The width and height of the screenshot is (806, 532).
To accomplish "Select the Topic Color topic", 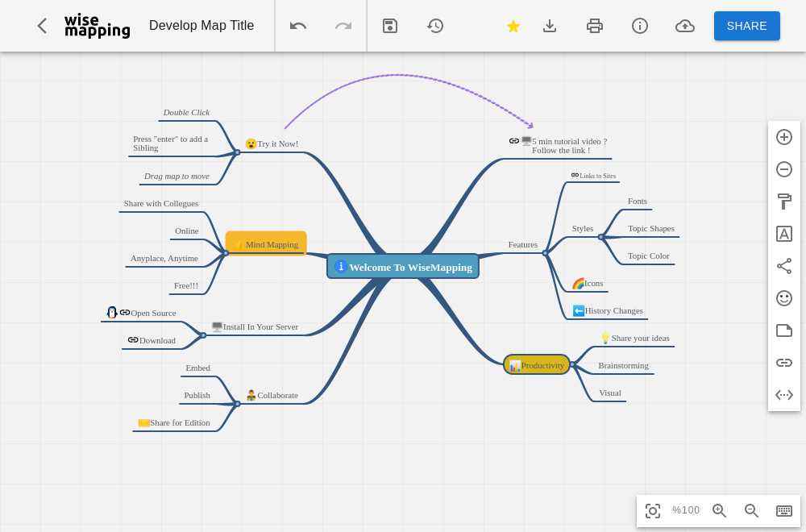I will coord(649,256).
